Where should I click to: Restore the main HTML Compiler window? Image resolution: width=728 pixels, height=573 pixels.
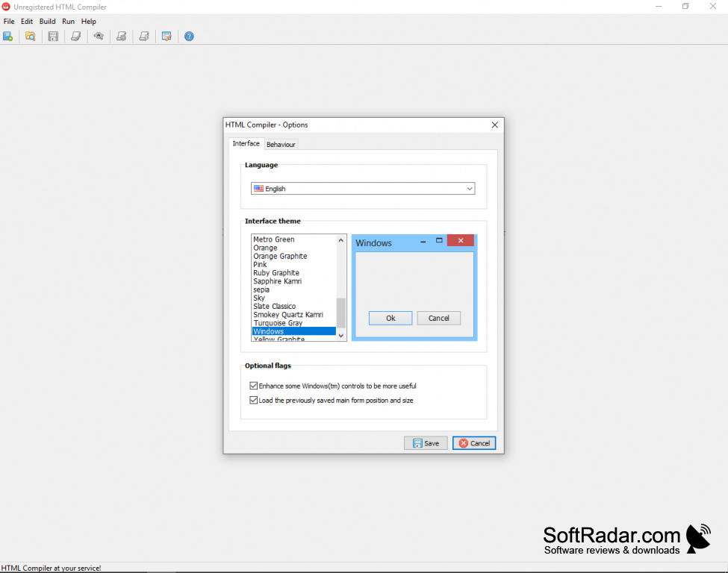tap(685, 7)
